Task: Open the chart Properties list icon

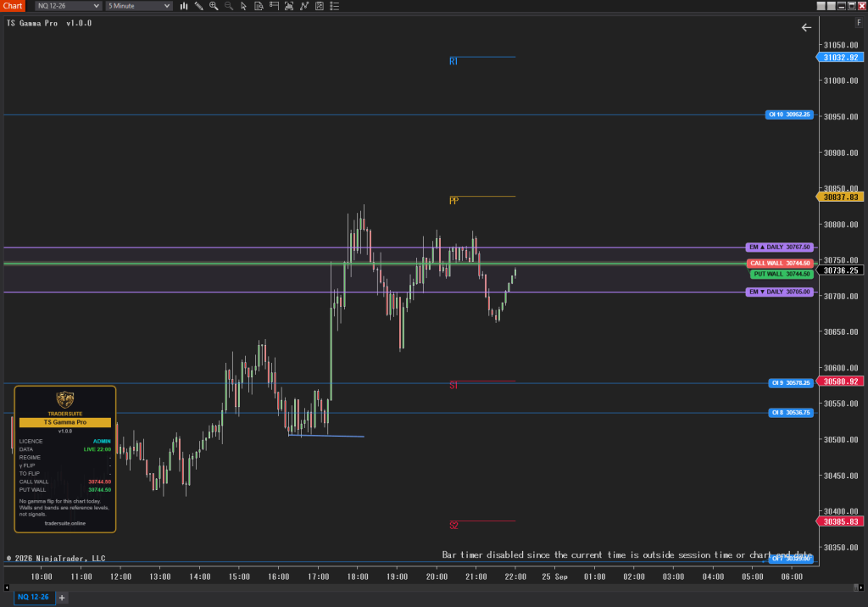Action: [x=334, y=6]
